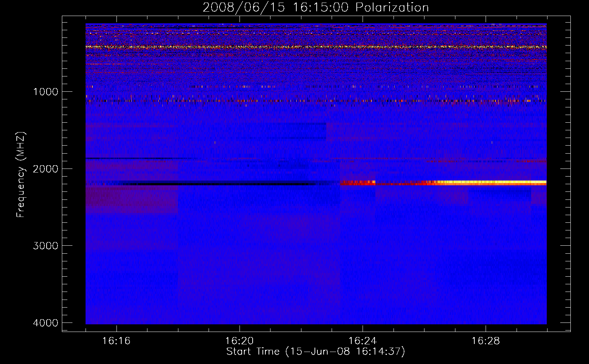Click the 3000 frequency tick label
Screen dimensions: 589x364
pyautogui.click(x=46, y=246)
